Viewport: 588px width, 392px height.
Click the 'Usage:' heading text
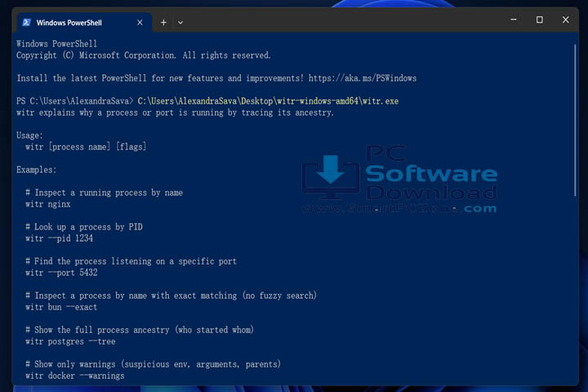(x=29, y=136)
